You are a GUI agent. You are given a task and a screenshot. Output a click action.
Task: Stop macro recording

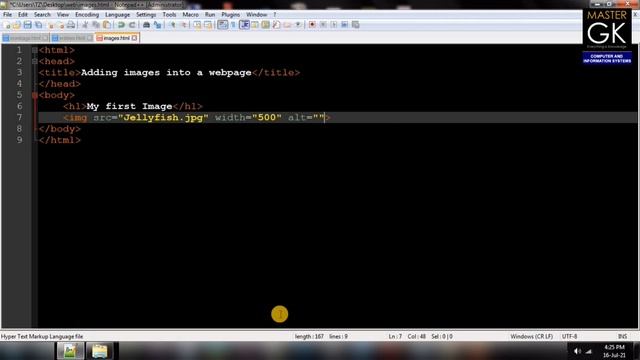tap(323, 25)
